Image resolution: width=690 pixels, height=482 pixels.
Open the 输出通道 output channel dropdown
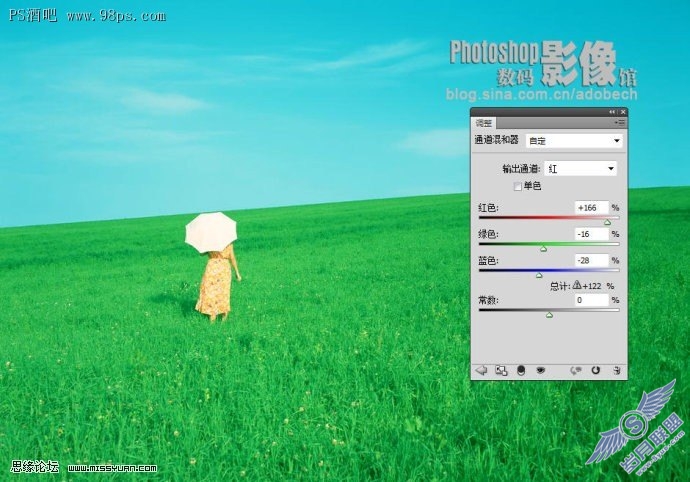[x=580, y=169]
